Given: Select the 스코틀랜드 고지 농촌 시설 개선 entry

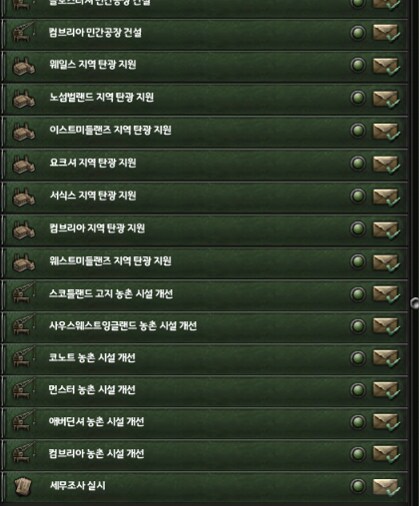Looking at the screenshot, I should coord(205,294).
